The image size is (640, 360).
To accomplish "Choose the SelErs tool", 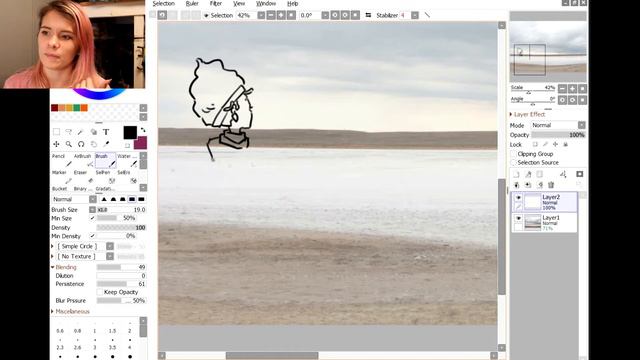I will [127, 177].
